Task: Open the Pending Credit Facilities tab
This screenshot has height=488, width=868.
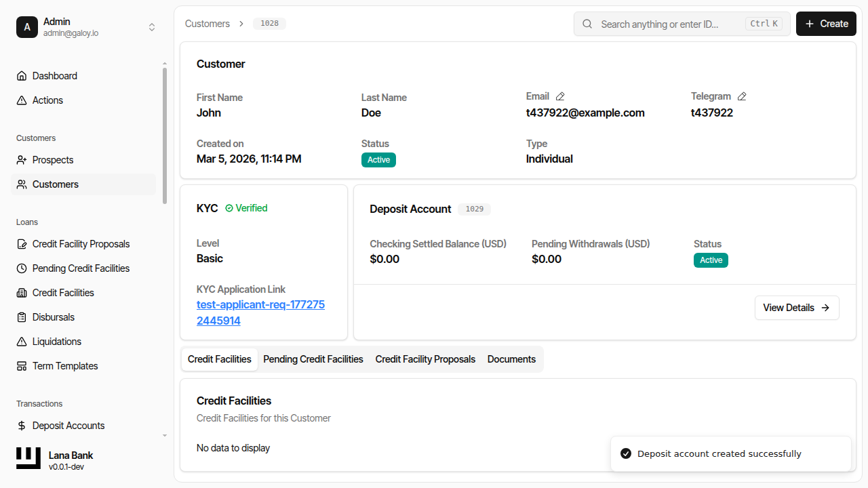Action: click(x=313, y=359)
